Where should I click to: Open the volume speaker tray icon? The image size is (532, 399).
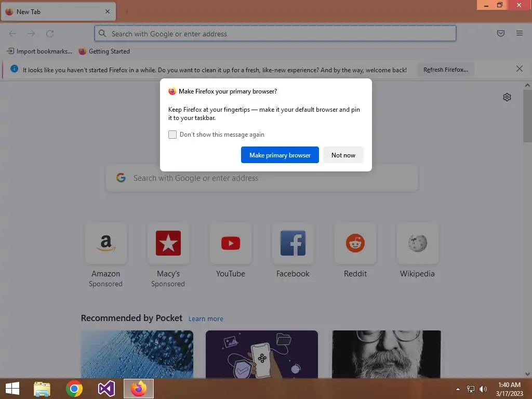tap(483, 389)
